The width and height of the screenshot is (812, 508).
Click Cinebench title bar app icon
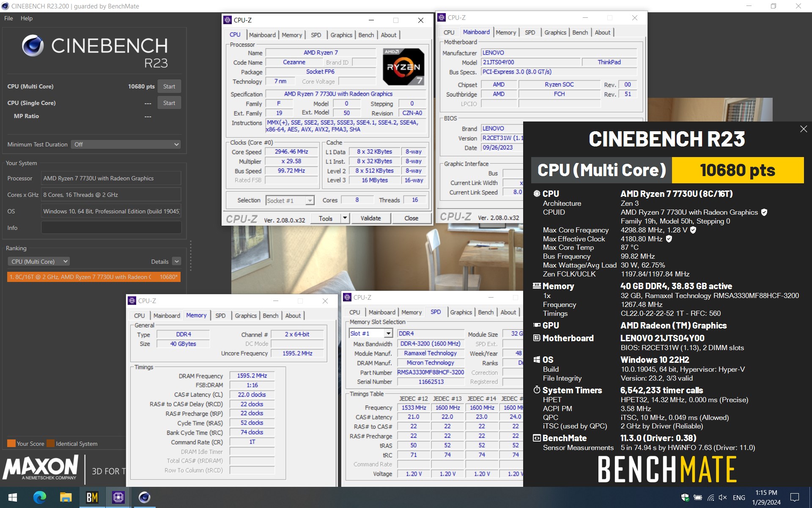tap(5, 6)
